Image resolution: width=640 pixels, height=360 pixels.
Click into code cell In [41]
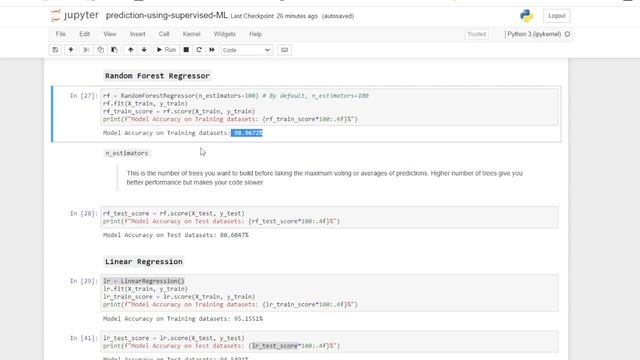329,342
